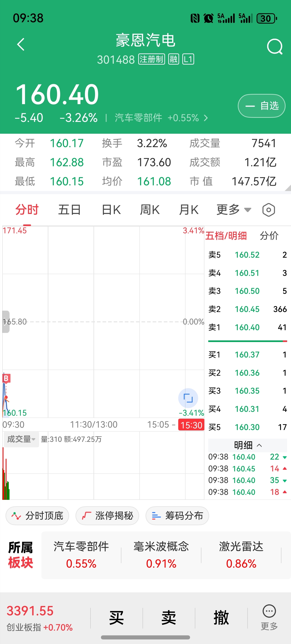
Task: Tap the bottom home gesture bar
Action: click(x=145, y=637)
